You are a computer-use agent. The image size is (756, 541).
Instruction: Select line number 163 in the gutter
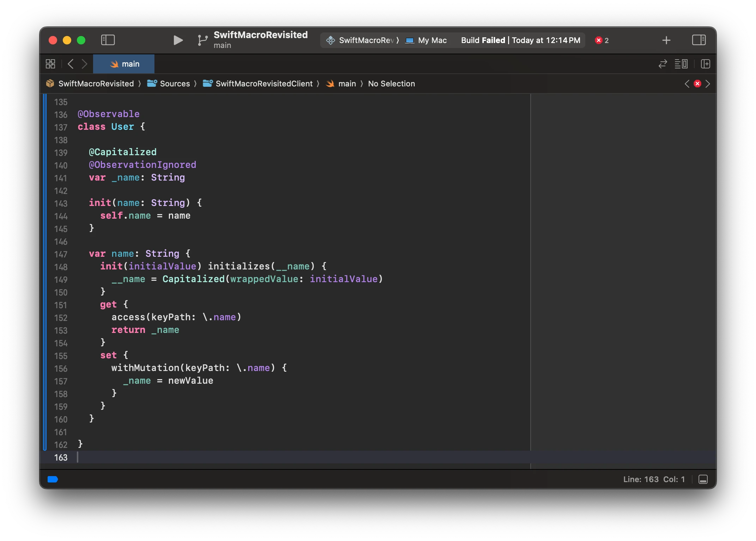(x=61, y=457)
